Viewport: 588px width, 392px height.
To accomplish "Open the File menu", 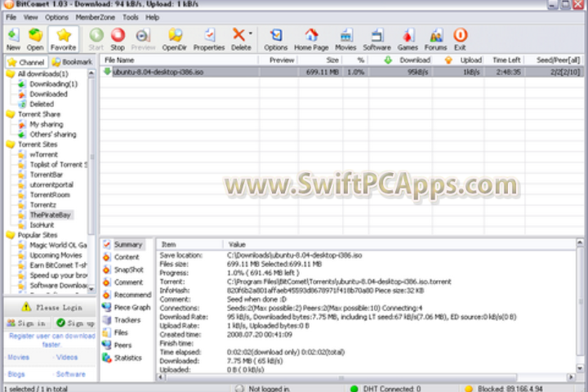I will point(11,17).
